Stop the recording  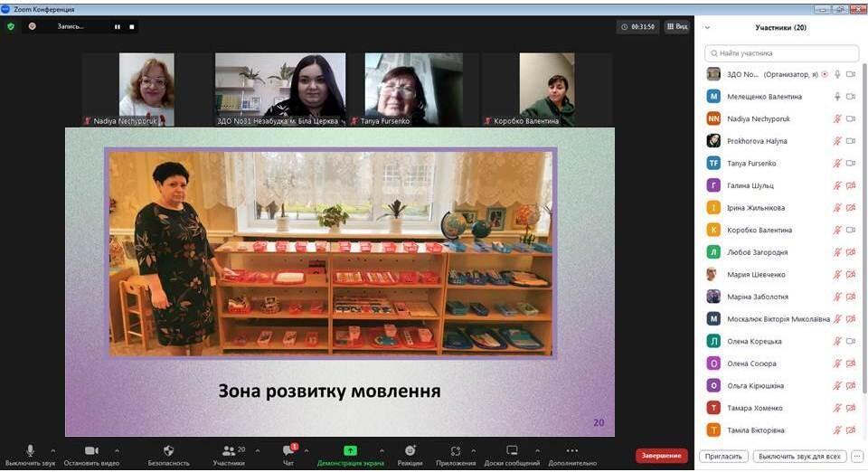tap(132, 26)
